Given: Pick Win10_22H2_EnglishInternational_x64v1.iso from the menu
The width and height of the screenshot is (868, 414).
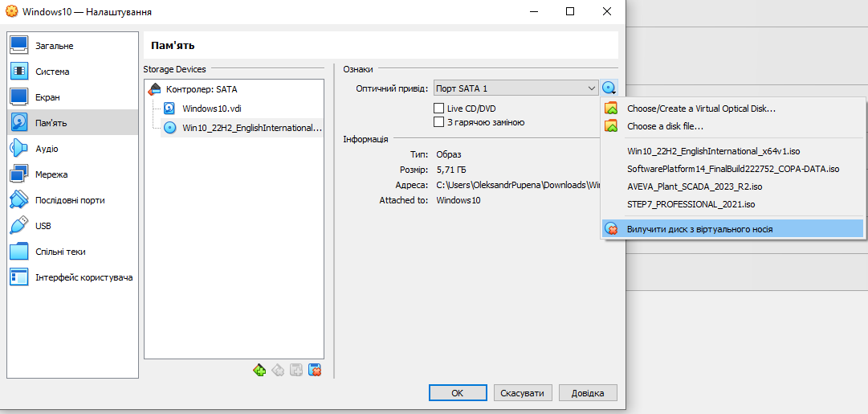Looking at the screenshot, I should (x=732, y=151).
